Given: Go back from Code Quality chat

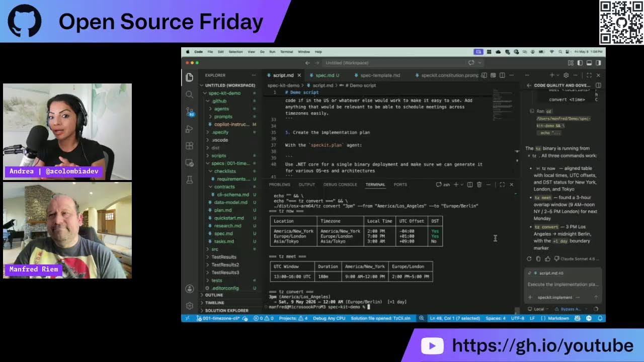Looking at the screenshot, I should 529,85.
